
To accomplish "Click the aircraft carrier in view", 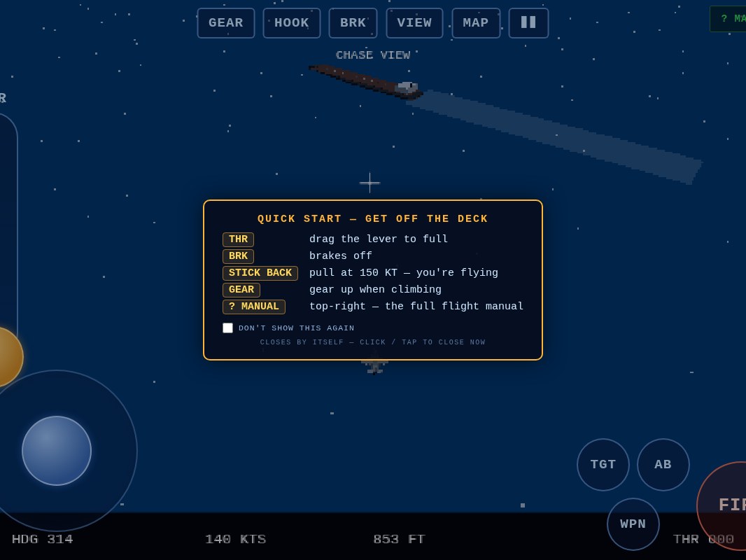I will (365, 82).
